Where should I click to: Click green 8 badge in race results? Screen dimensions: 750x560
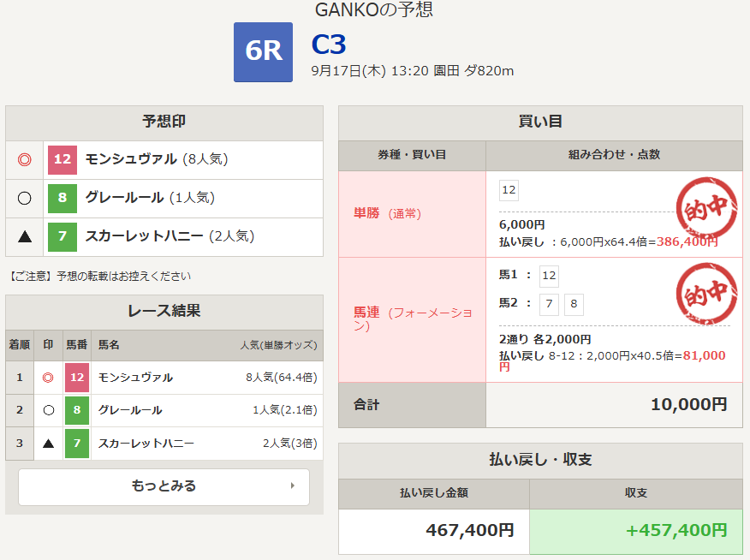tap(77, 410)
